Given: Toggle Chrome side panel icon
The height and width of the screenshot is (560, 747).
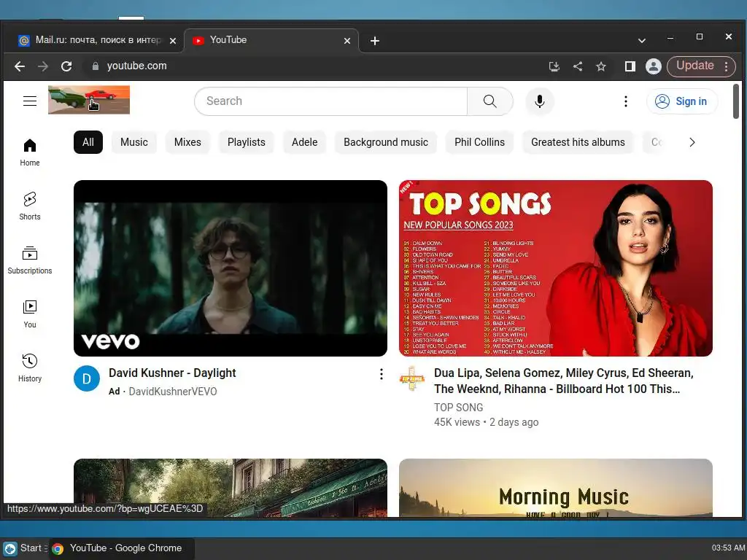Looking at the screenshot, I should 630,66.
